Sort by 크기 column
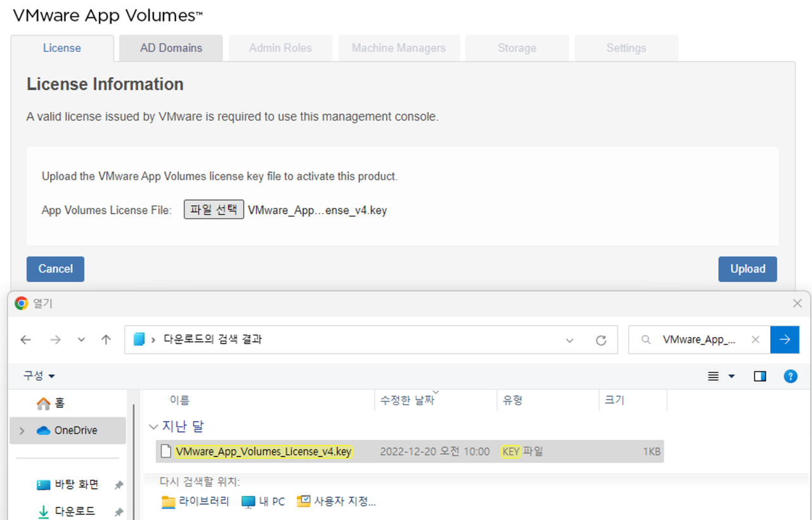The width and height of the screenshot is (812, 520). [x=614, y=400]
